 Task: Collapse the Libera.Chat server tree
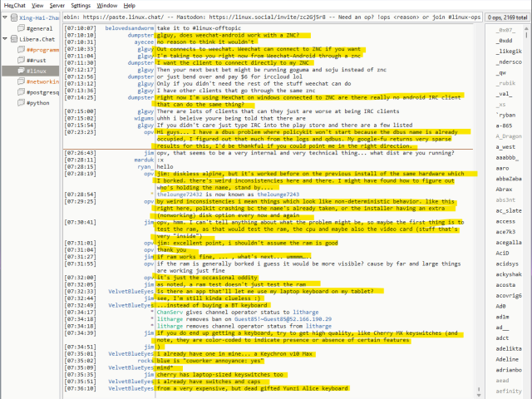coord(5,39)
